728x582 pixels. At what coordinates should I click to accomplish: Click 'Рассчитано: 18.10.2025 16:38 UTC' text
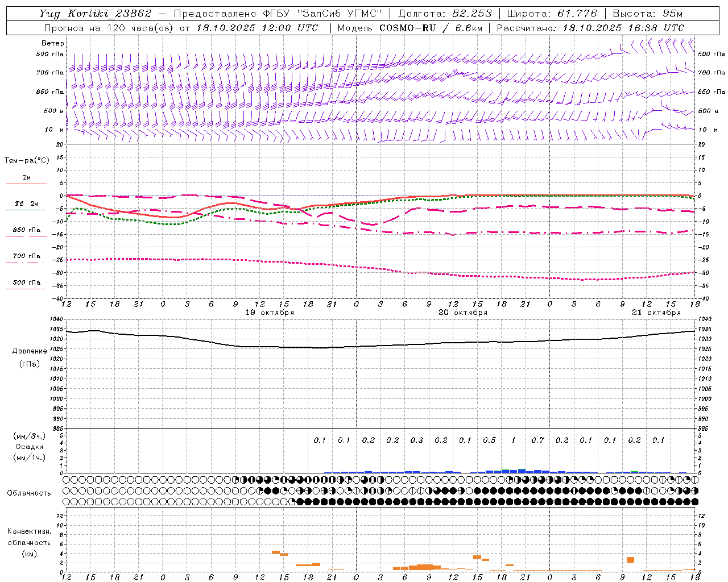tap(590, 28)
